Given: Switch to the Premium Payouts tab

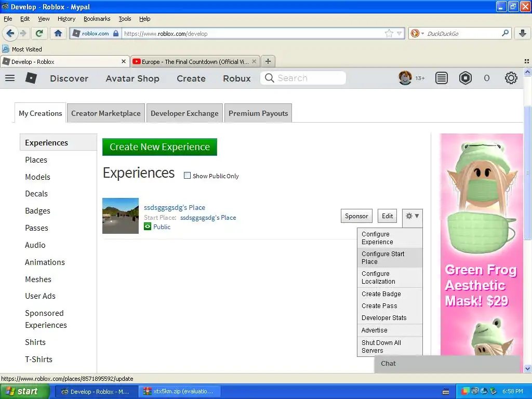Looking at the screenshot, I should pos(258,113).
